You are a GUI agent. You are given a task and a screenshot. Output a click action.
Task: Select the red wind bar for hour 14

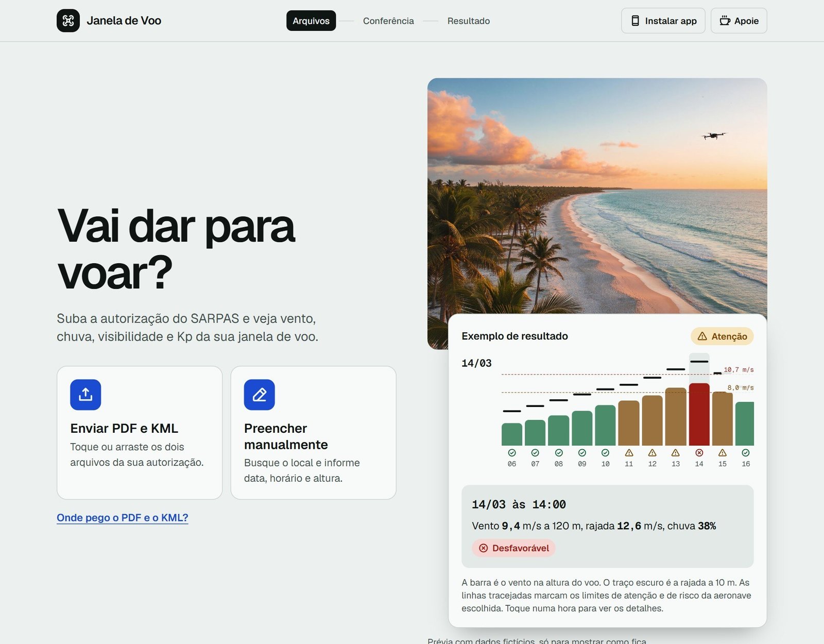click(x=699, y=414)
